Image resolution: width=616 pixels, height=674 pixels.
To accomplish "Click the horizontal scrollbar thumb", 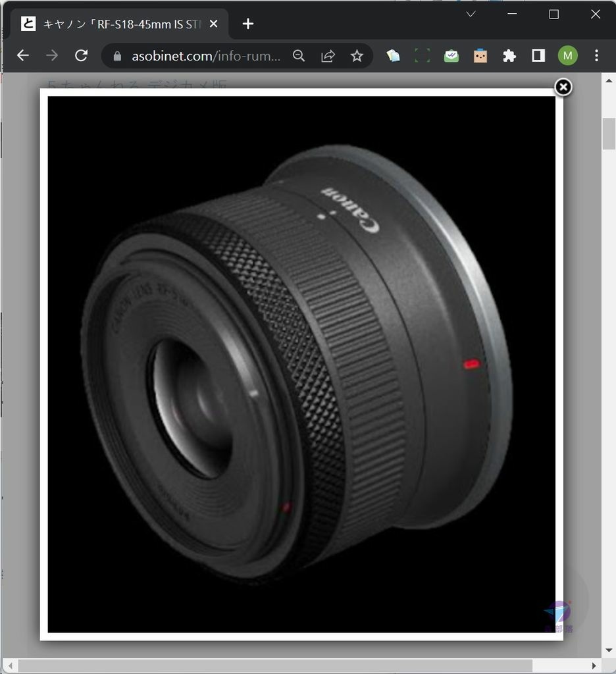I will coord(275,666).
